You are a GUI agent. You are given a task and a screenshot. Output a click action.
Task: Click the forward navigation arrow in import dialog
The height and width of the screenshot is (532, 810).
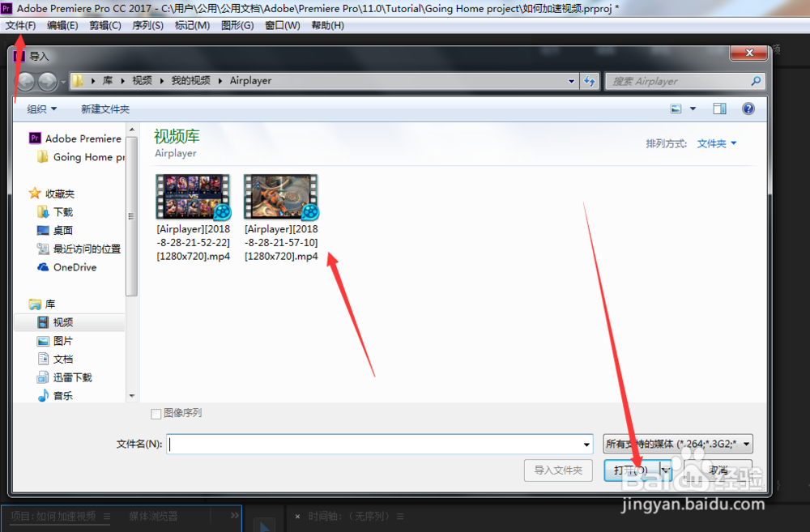48,81
